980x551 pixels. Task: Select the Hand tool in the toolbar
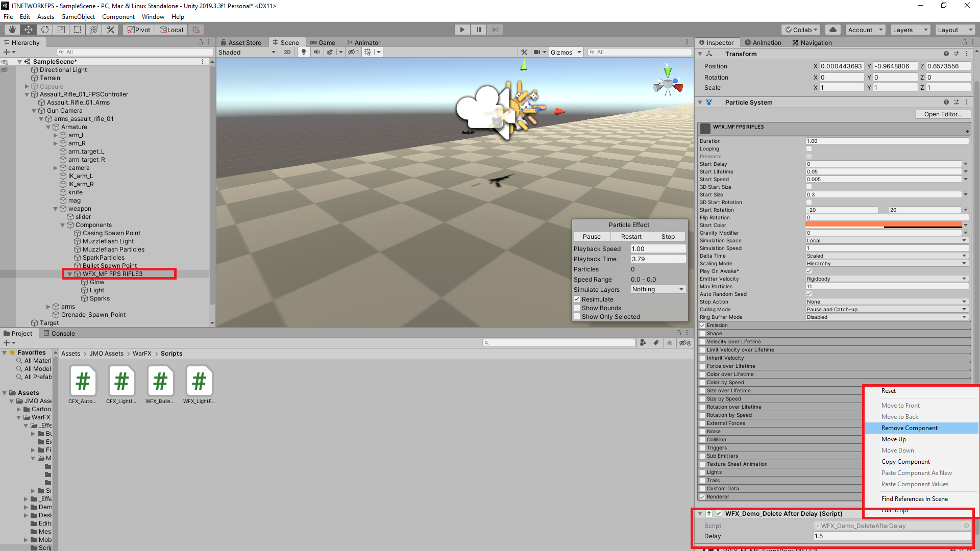click(x=11, y=29)
